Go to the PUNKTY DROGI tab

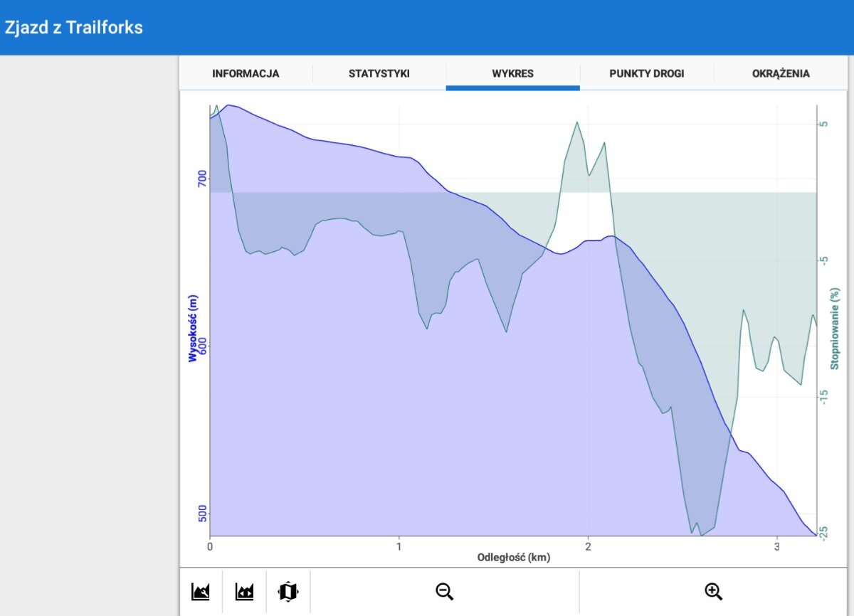(x=646, y=73)
